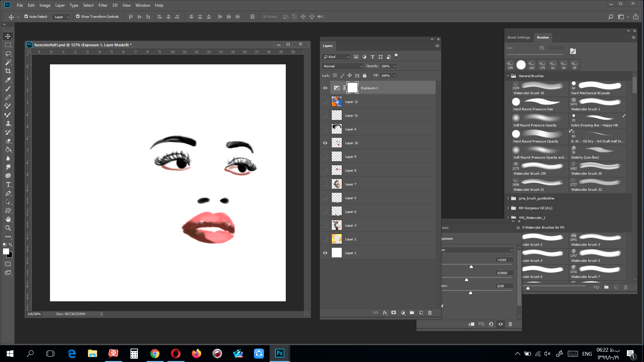Delete brush trash icon in Brushes panel
This screenshot has height=362, width=644.
click(626, 287)
